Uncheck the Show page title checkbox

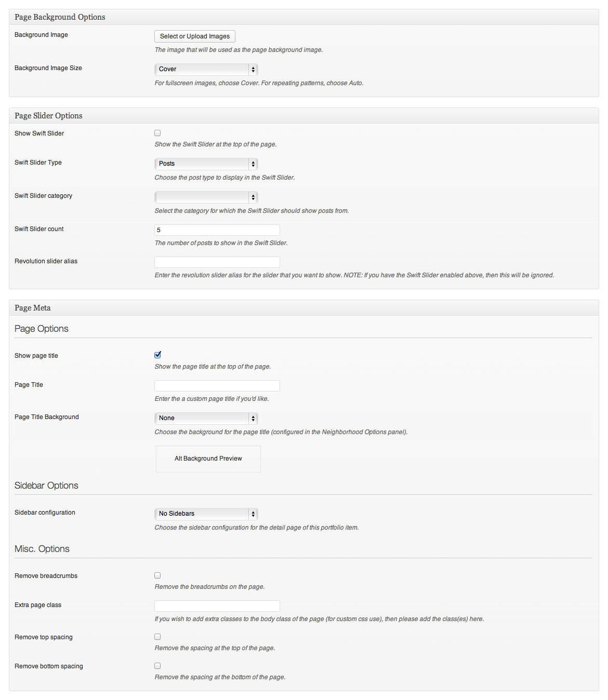pos(157,355)
